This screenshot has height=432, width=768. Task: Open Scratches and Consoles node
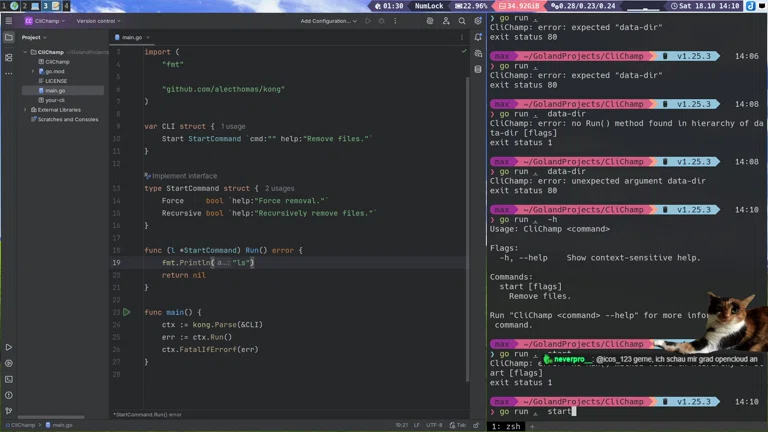pos(65,120)
